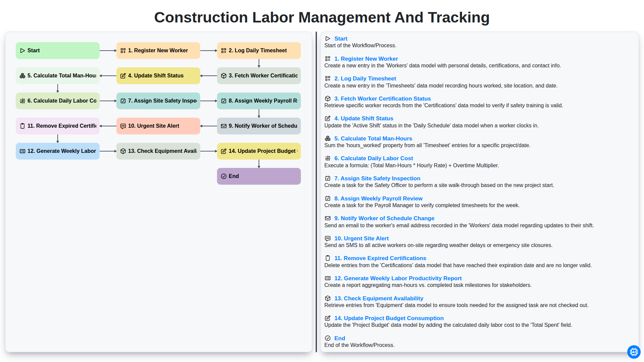The height and width of the screenshot is (362, 644).
Task: Select the 12. Generate Weekly Labor node label
Action: [62, 151]
